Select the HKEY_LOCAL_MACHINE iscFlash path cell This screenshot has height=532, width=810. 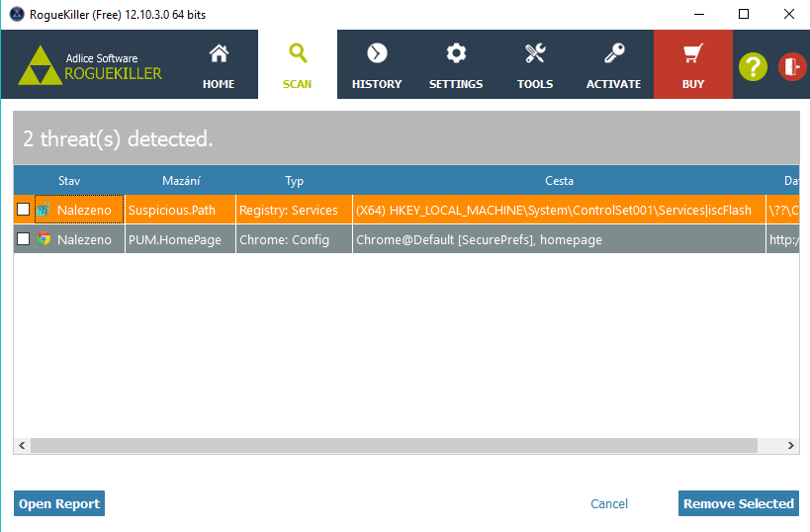[559, 210]
